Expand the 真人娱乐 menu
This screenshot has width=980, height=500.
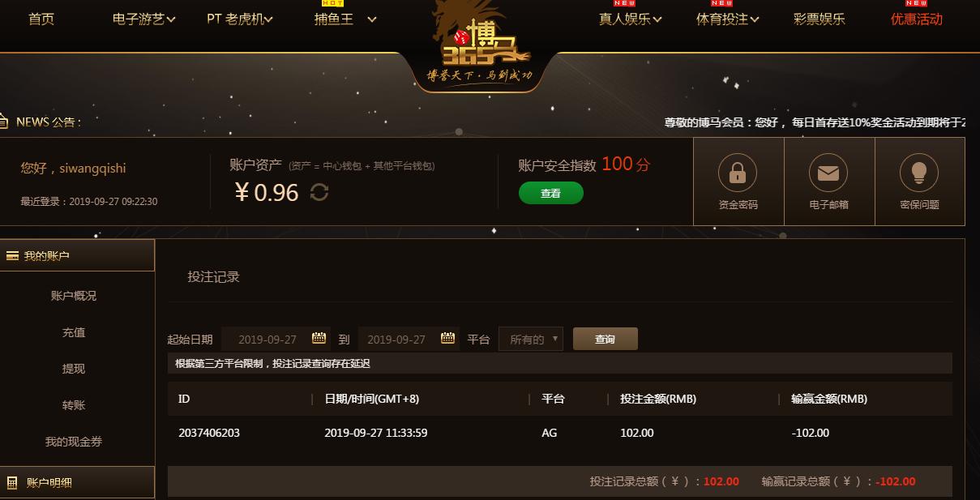(631, 19)
